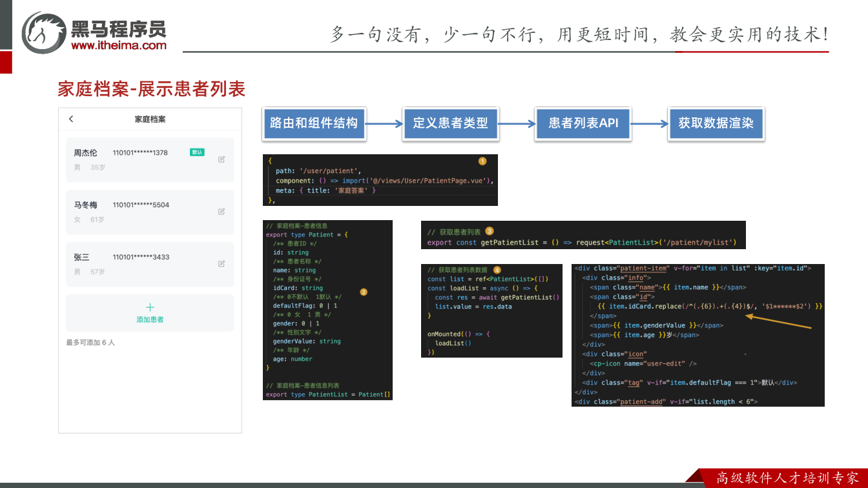Click the 家庭档案 phone page title
868x488 pixels.
pos(150,119)
